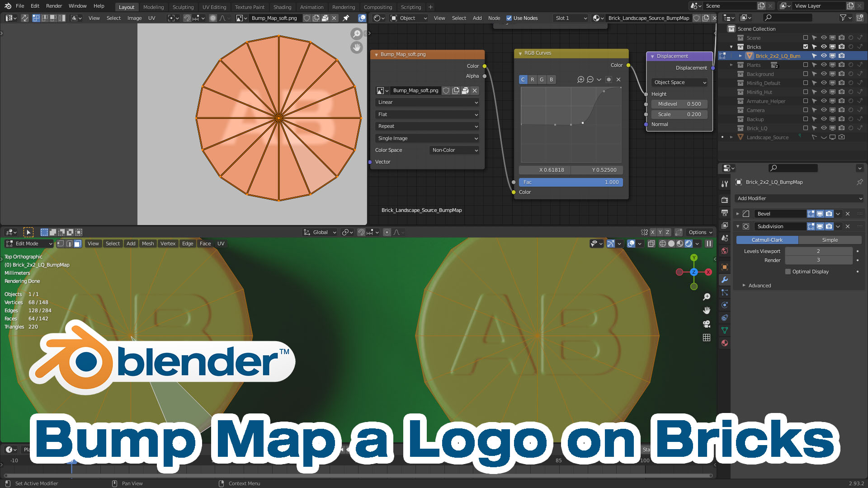
Task: Enable the Optimal Display checkbox
Action: pos(788,272)
